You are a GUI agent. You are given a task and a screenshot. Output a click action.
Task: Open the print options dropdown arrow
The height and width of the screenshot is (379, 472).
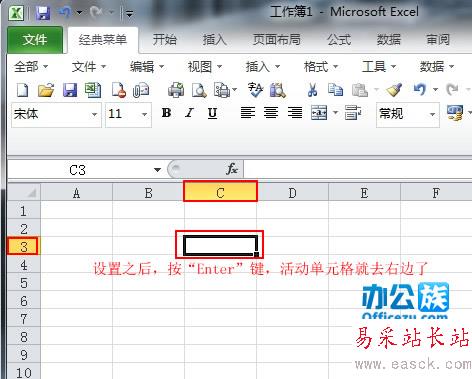click(235, 90)
